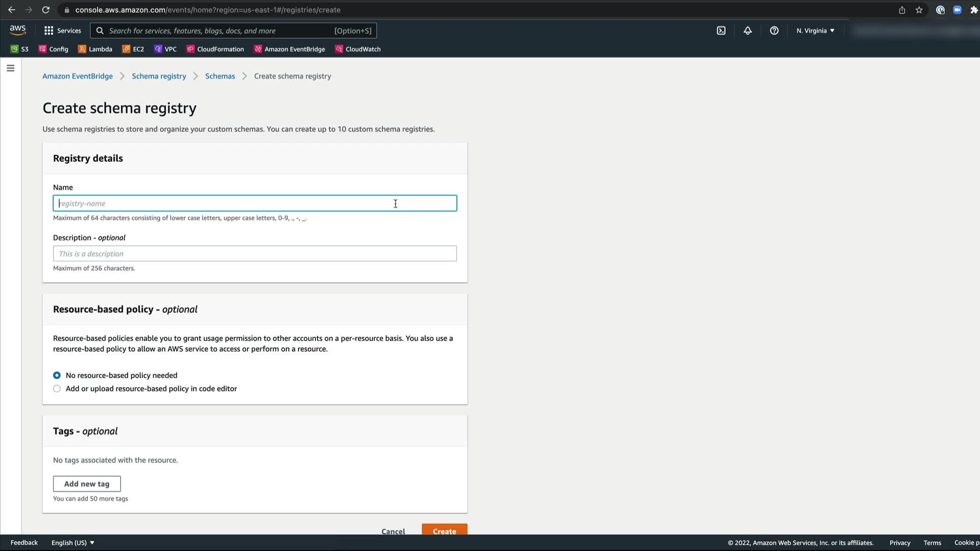The width and height of the screenshot is (980, 551).
Task: Go to Amazon EventBridge breadcrumb link
Action: pos(78,76)
